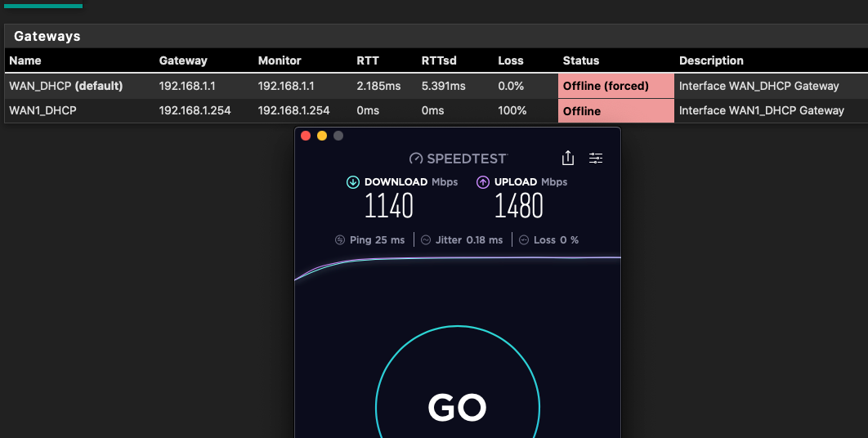Viewport: 868px width, 438px height.
Task: Minimize the Speedtest window
Action: coord(322,136)
